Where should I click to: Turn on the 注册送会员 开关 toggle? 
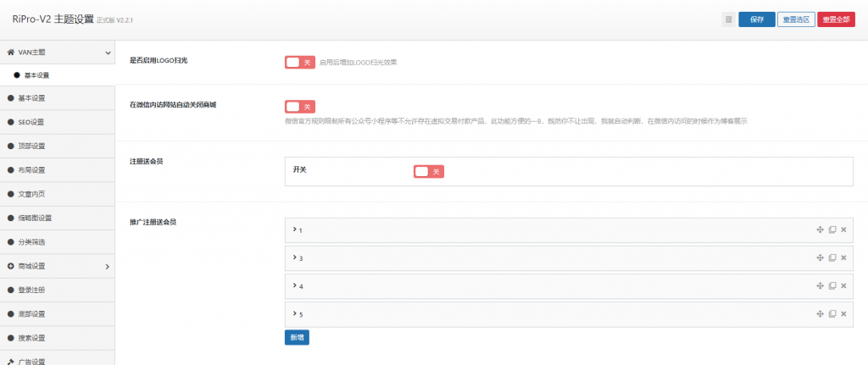tap(428, 172)
